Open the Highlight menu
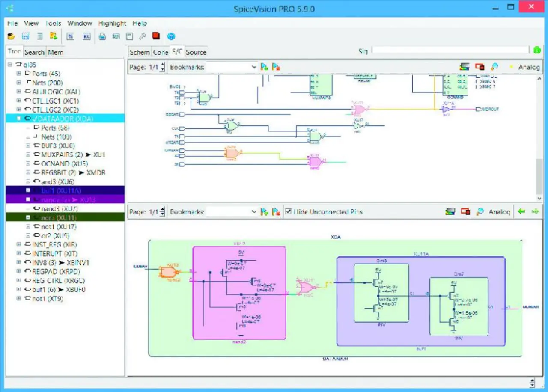 (112, 23)
